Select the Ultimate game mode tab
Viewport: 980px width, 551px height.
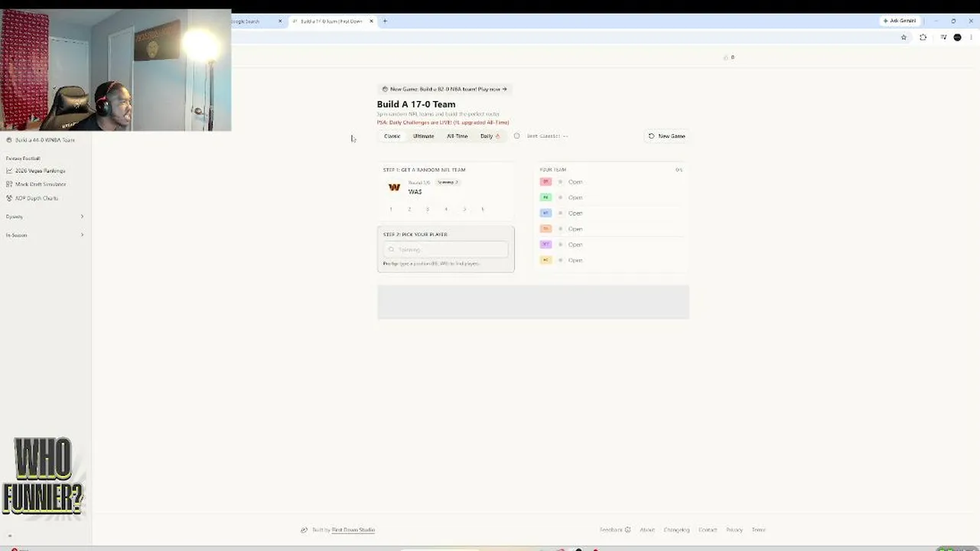(x=423, y=136)
